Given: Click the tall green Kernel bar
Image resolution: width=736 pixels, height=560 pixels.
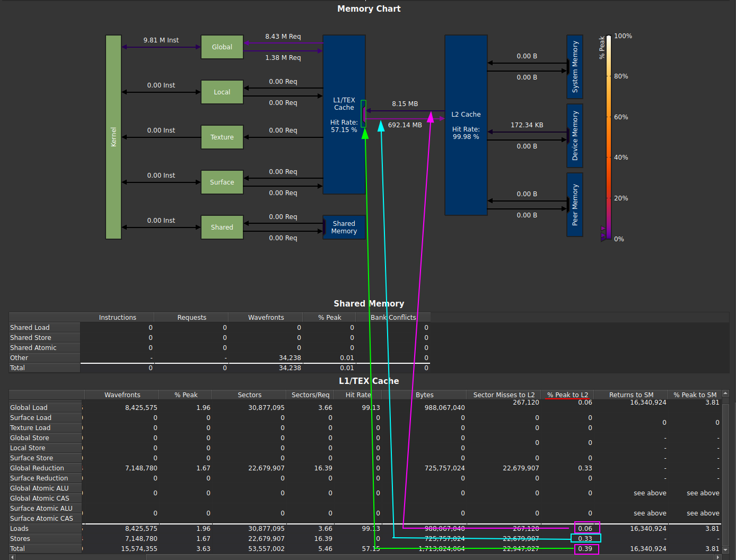Looking at the screenshot, I should 113,137.
